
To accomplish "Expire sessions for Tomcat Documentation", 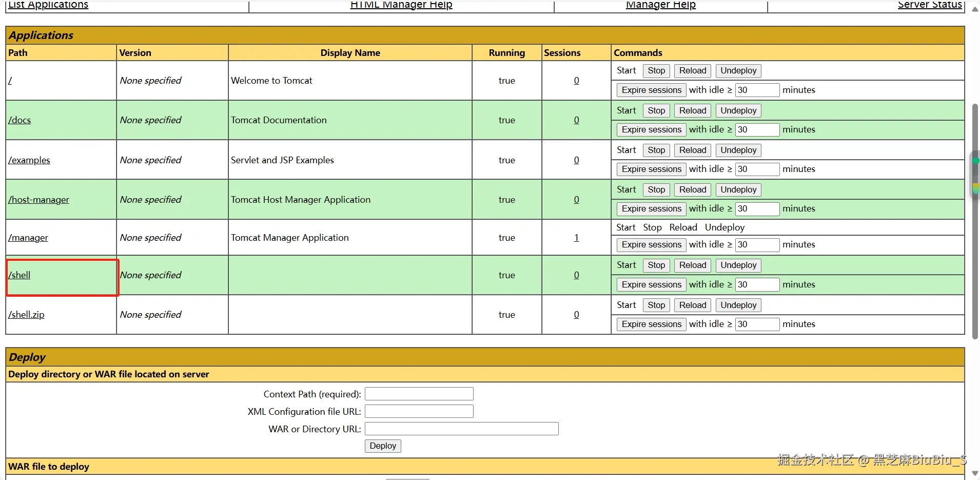I will pyautogui.click(x=652, y=130).
